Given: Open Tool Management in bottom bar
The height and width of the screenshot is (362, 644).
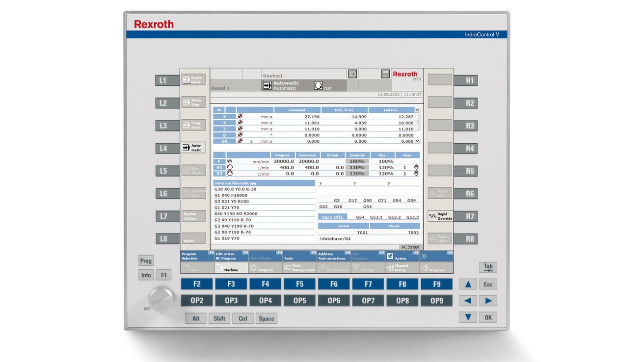Looking at the screenshot, I should (299, 268).
